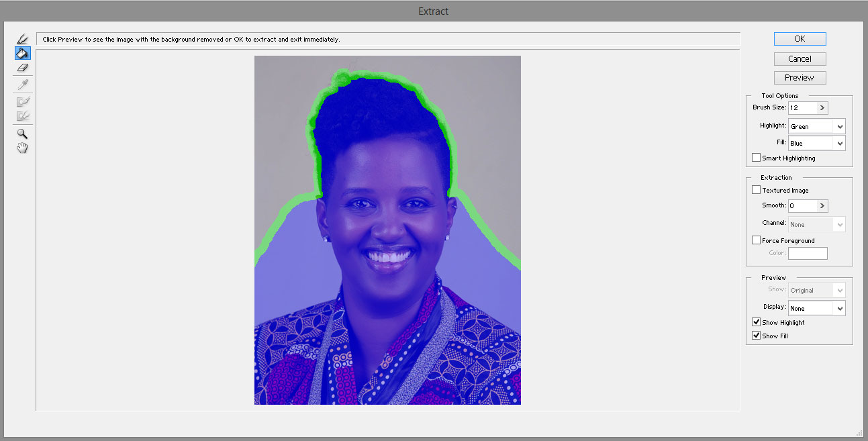The image size is (868, 441).
Task: Open the Channel dropdown
Action: [x=816, y=224]
